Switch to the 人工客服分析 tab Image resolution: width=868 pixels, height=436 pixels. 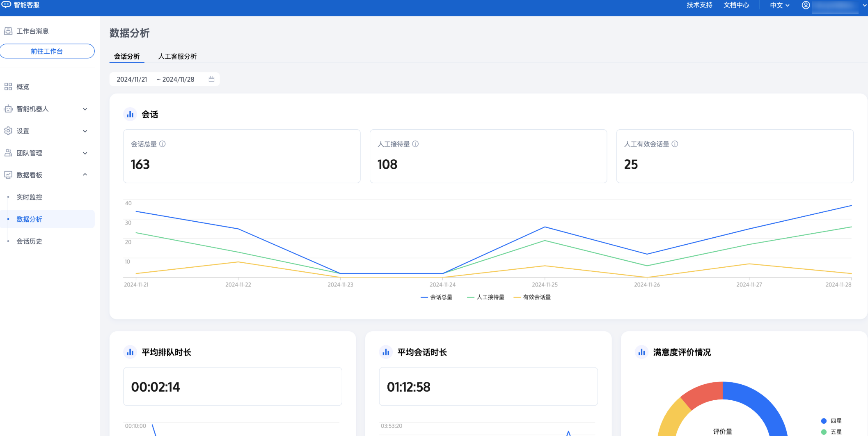(x=177, y=56)
